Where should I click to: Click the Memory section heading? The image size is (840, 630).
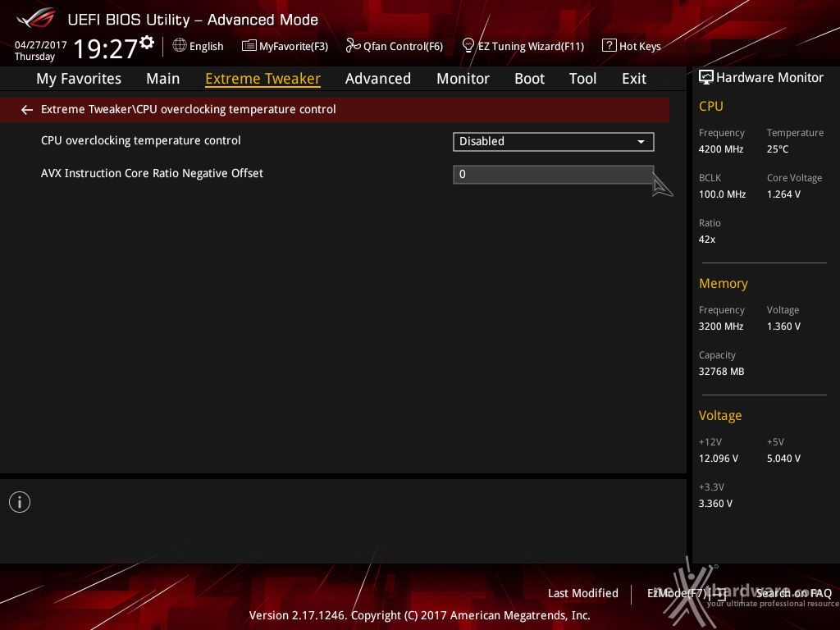pos(724,283)
